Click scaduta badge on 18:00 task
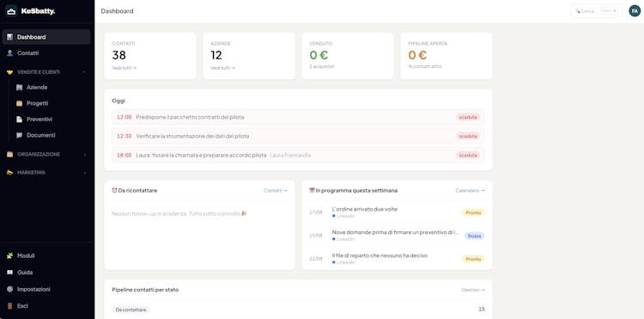The image size is (644, 319). [468, 156]
